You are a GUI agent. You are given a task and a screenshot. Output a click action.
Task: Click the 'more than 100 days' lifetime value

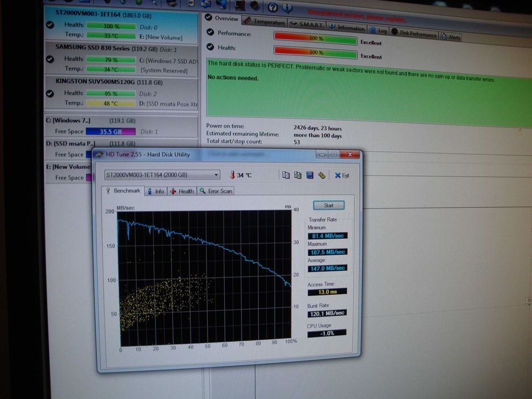point(318,136)
